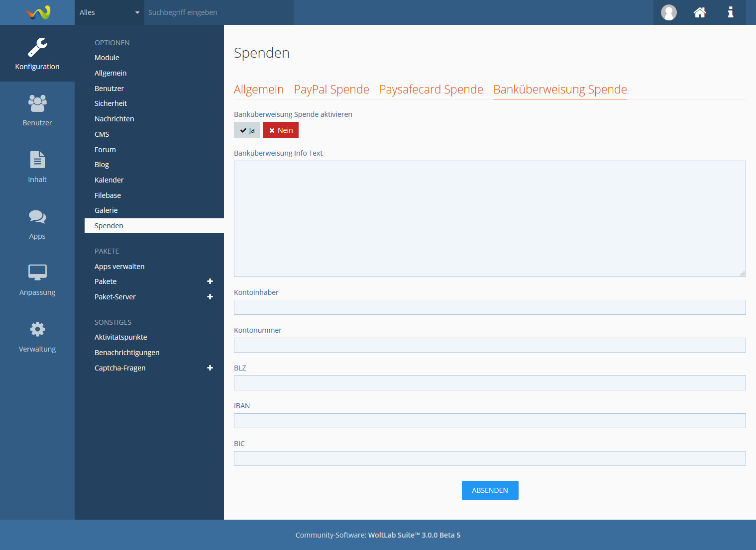Click the plus icon beside Captcha-Fragen
Screen dimensions: 756x550
(210, 368)
